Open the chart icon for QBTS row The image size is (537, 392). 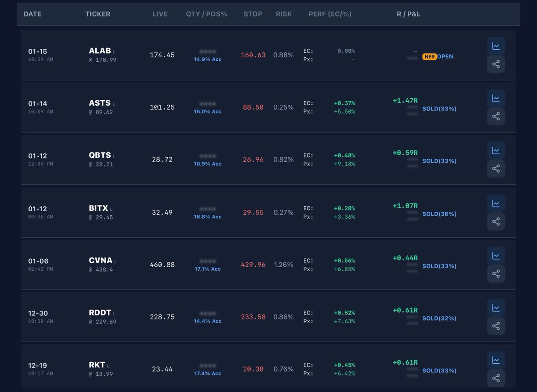(496, 150)
